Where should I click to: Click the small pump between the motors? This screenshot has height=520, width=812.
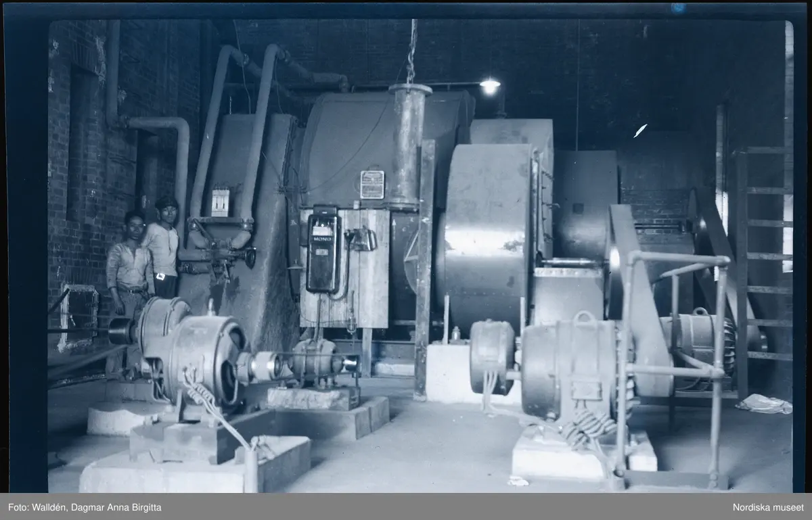[x=315, y=358]
